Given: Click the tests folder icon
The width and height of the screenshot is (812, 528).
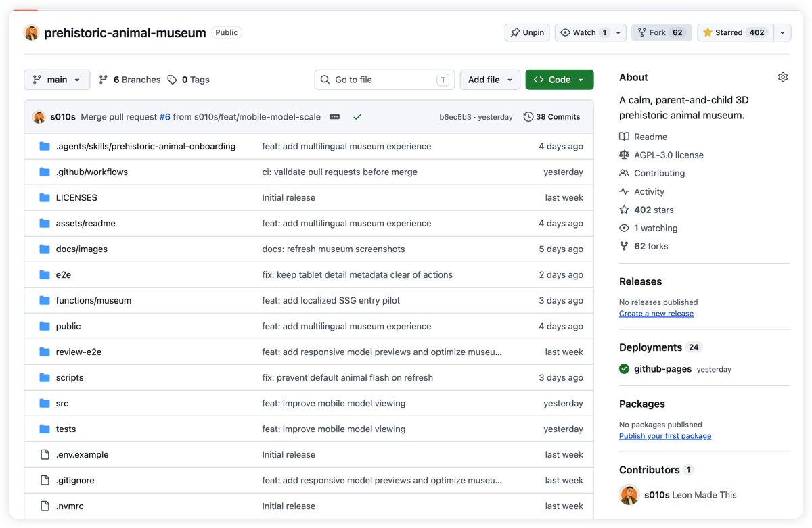Looking at the screenshot, I should (x=45, y=429).
